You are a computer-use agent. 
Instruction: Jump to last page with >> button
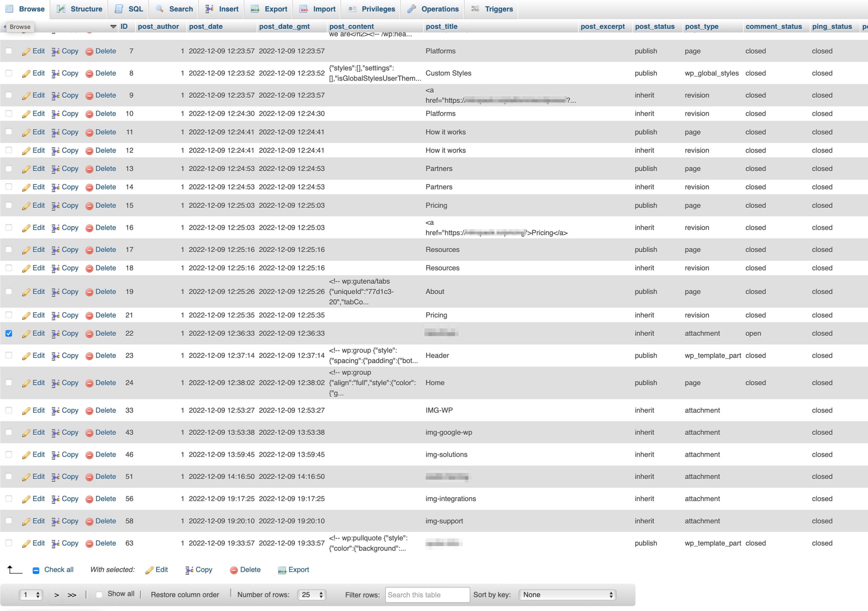(72, 595)
